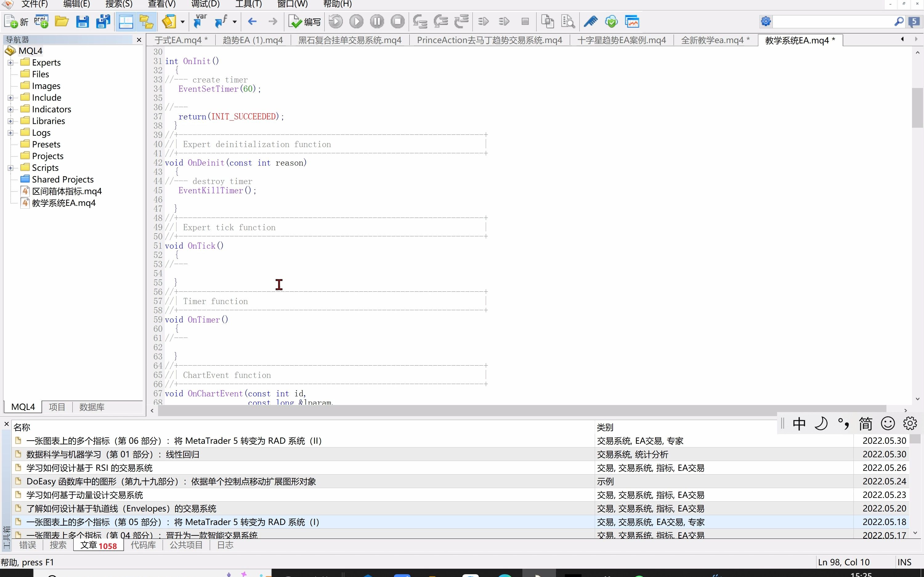Click the Save All files icon

click(x=103, y=22)
